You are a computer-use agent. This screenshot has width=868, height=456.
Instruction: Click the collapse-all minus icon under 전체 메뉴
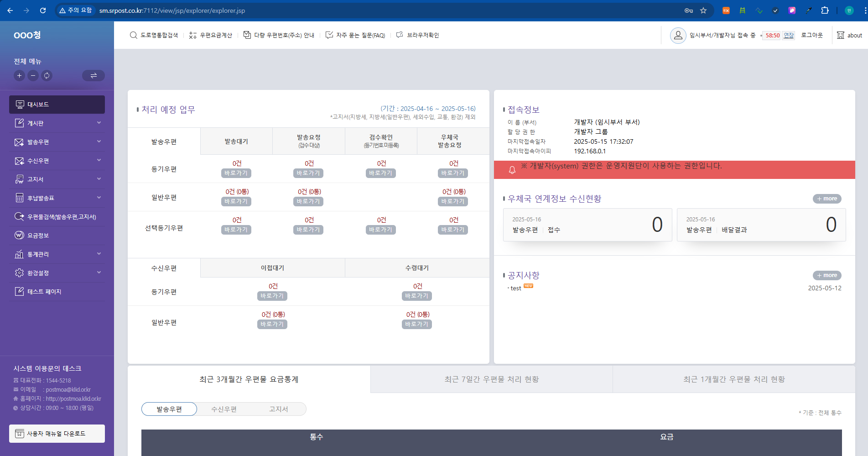coord(33,76)
